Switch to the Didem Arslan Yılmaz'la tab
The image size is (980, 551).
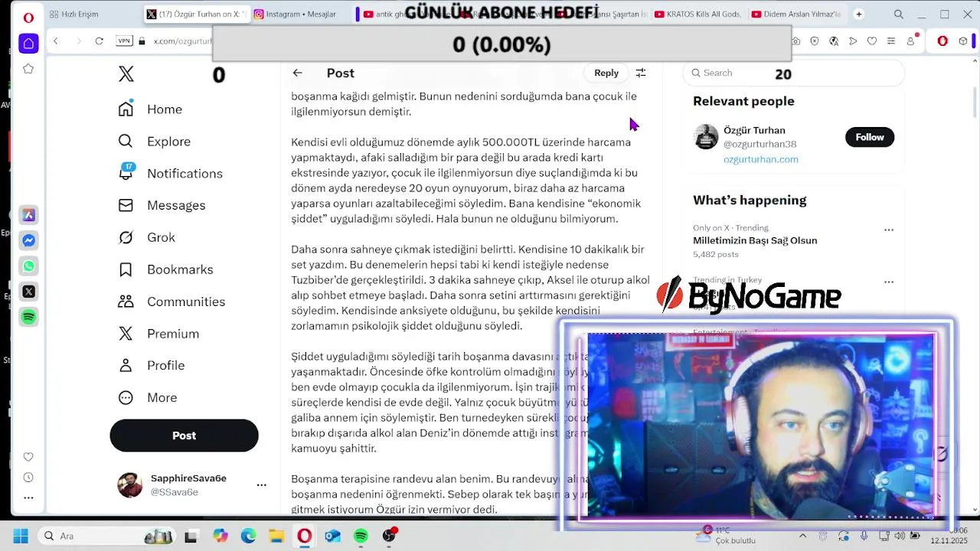[x=797, y=14]
